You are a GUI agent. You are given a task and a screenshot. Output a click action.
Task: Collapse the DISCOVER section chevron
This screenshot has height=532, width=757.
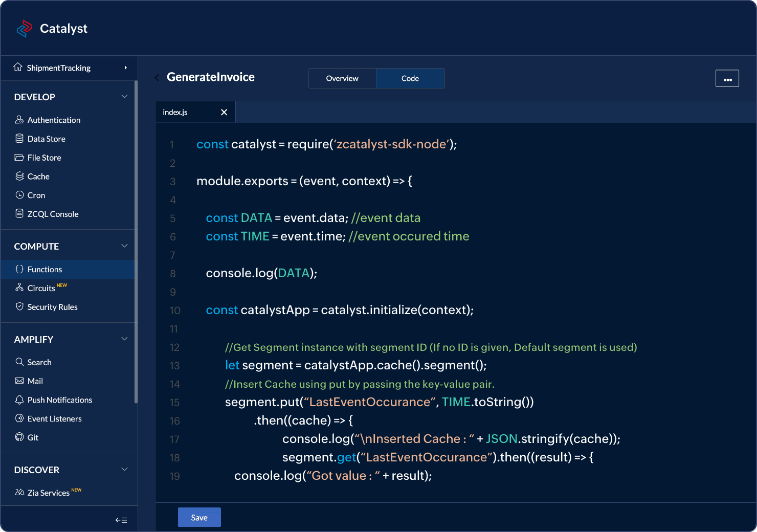124,470
